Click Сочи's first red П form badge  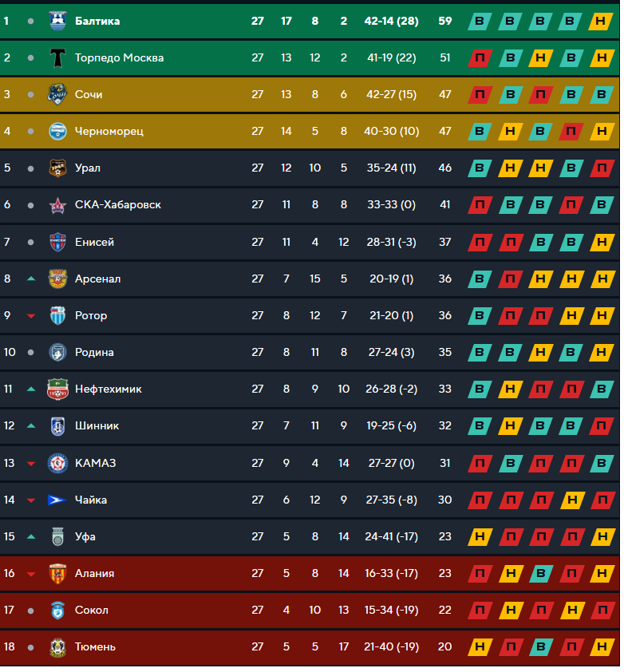[480, 94]
